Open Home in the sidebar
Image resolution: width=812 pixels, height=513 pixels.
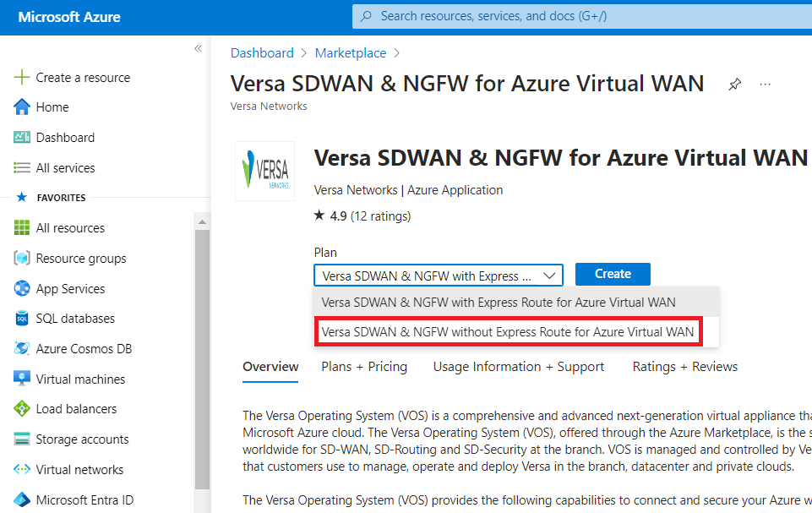pyautogui.click(x=52, y=107)
